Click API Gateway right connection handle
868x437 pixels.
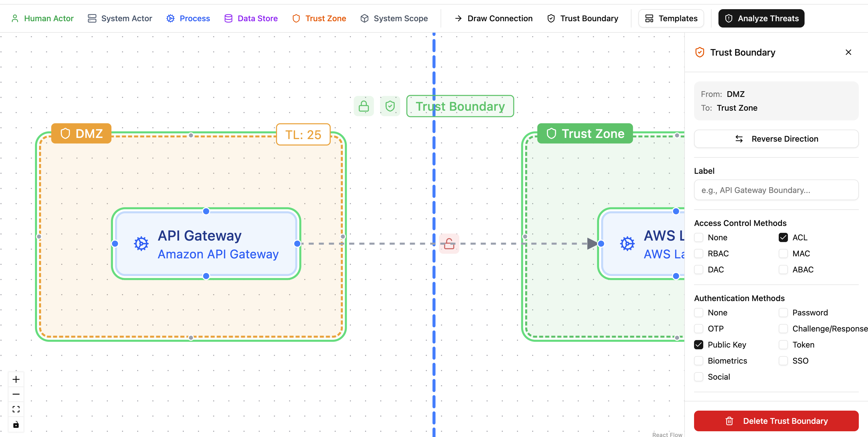point(297,243)
